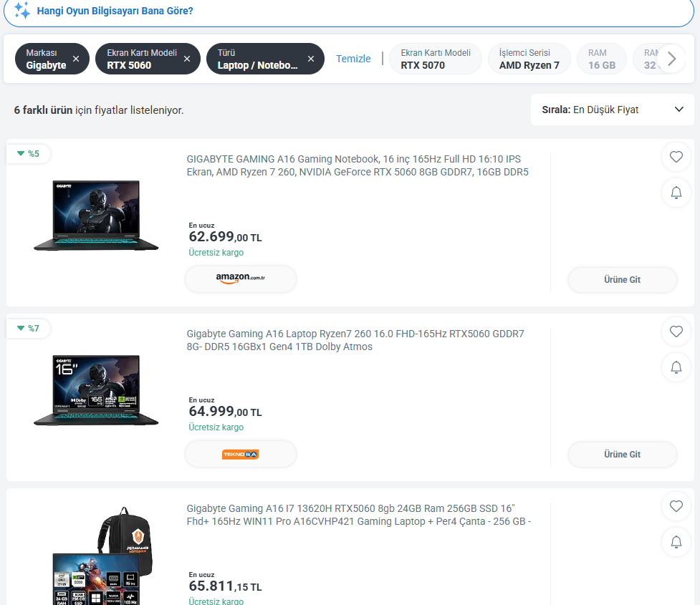Viewport: 700px width, 605px height.
Task: Open the amazon.com.tr seller button
Action: [x=241, y=279]
